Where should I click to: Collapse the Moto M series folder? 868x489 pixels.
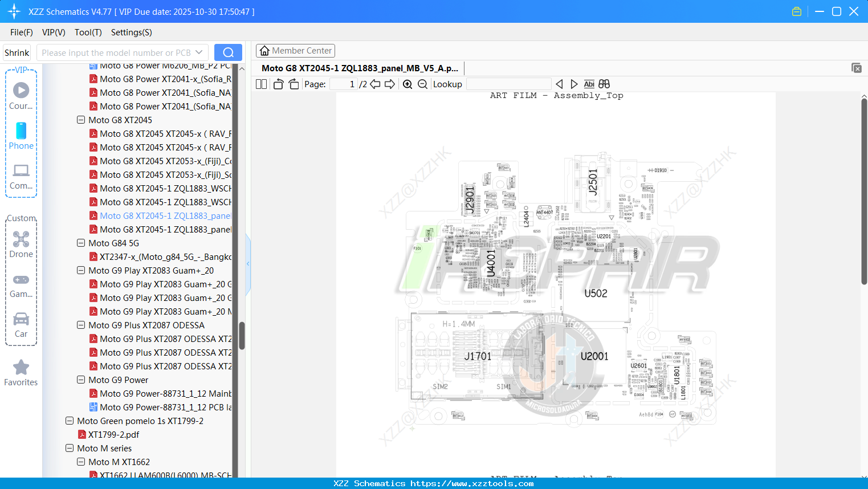(x=70, y=449)
